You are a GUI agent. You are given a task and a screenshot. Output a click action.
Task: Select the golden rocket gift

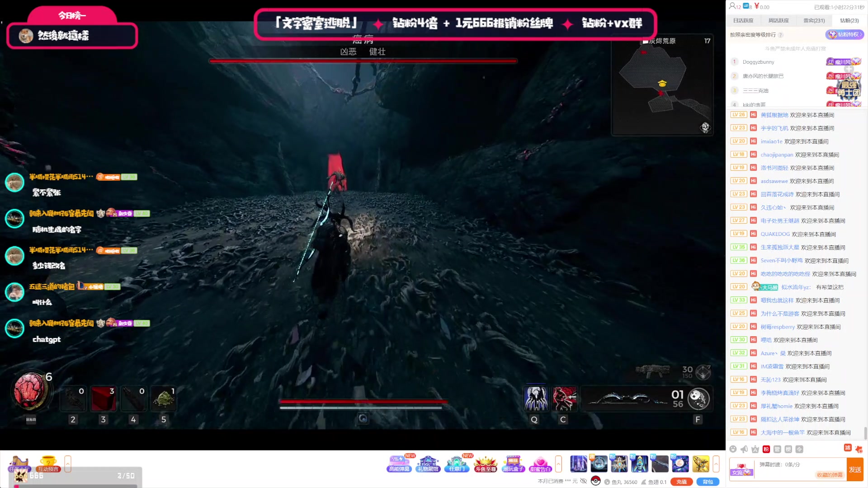[x=701, y=464]
